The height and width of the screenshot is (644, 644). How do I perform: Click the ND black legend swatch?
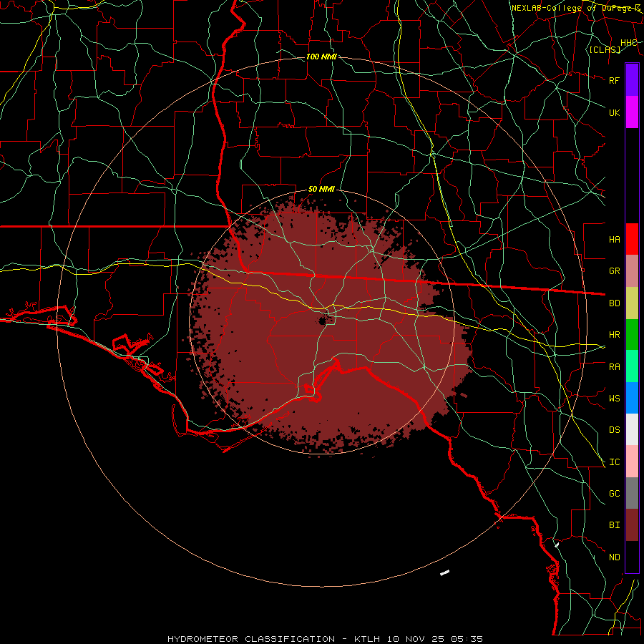632,557
